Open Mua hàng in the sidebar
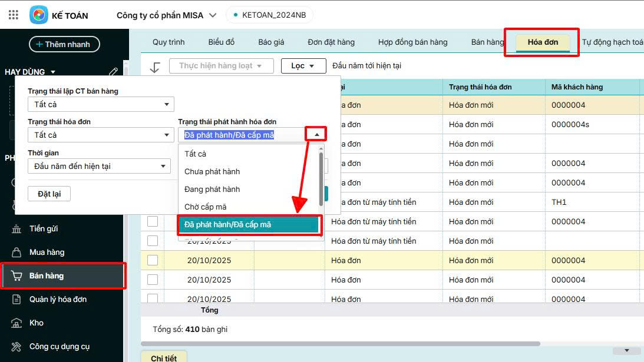Screen dimensions: 644x362 click(x=47, y=253)
